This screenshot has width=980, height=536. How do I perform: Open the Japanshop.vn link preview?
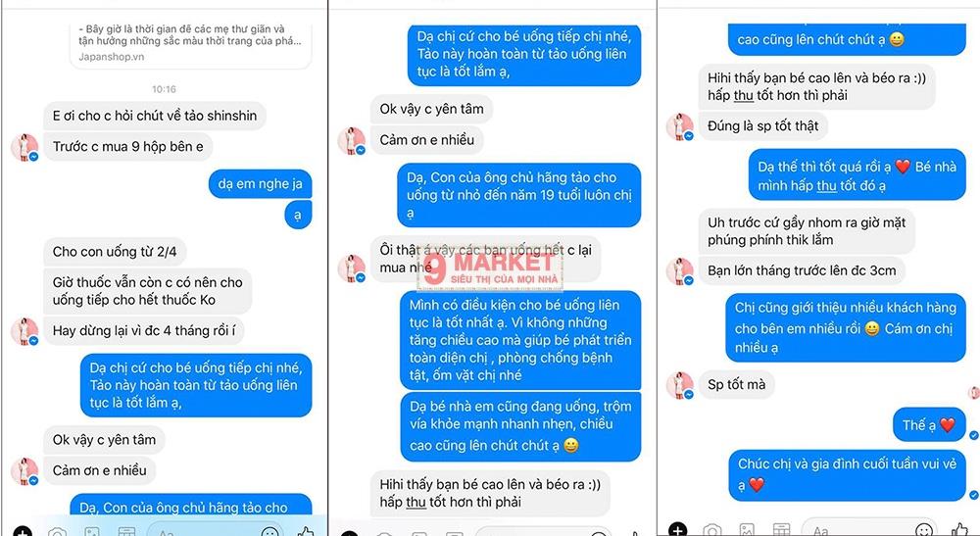(191, 44)
